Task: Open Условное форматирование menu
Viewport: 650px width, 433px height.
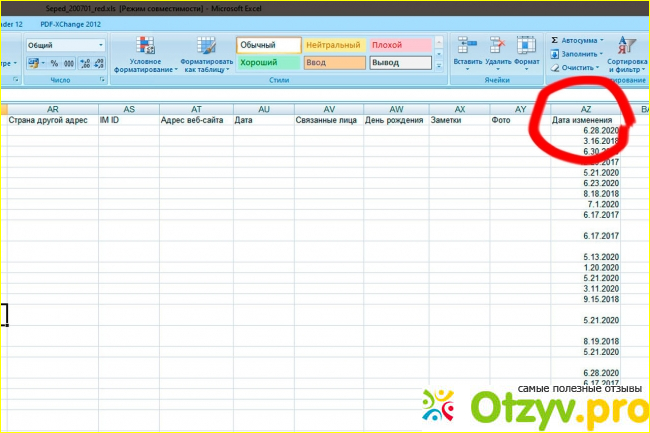Action: point(145,52)
